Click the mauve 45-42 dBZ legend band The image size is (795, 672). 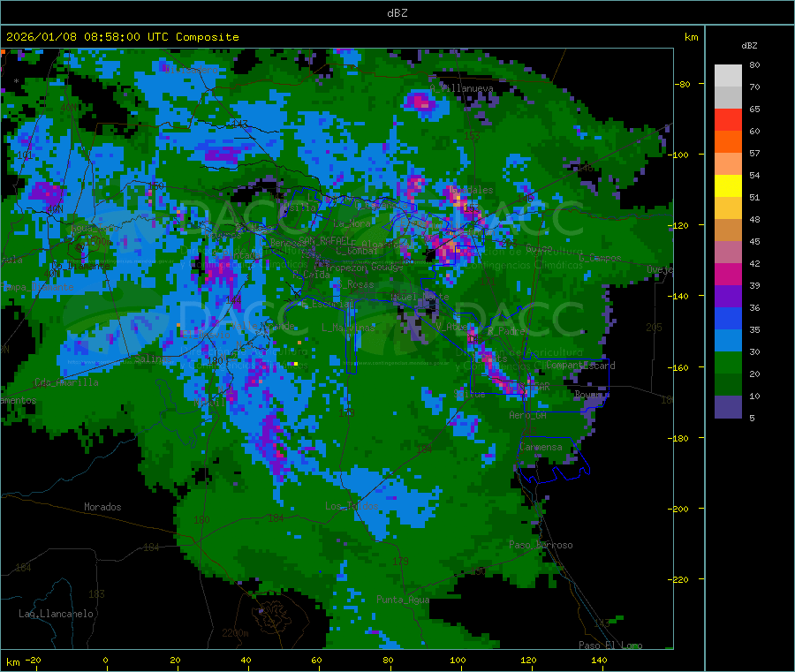(x=728, y=253)
